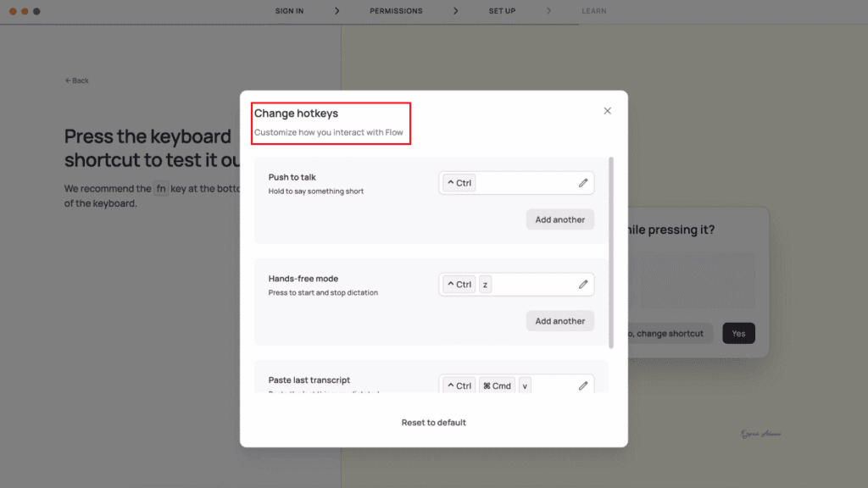Screen dimensions: 868x488
Task: Go to the Sign In step
Action: [x=290, y=11]
